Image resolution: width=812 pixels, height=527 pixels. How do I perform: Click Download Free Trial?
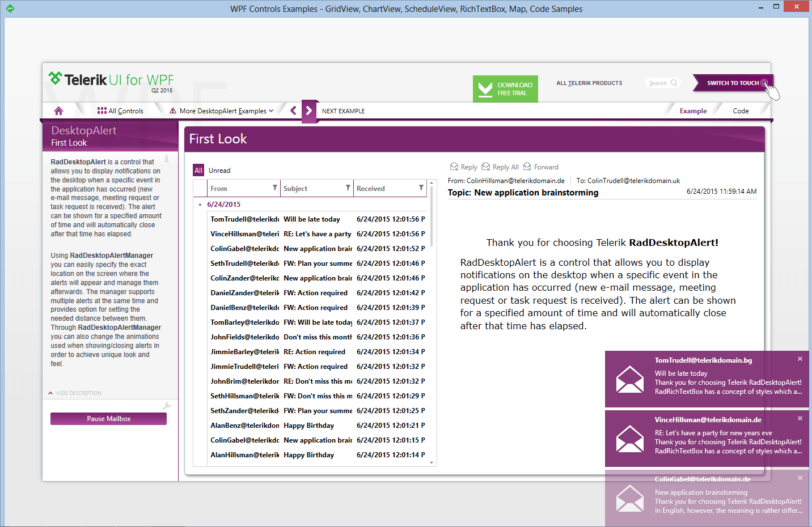coord(505,89)
